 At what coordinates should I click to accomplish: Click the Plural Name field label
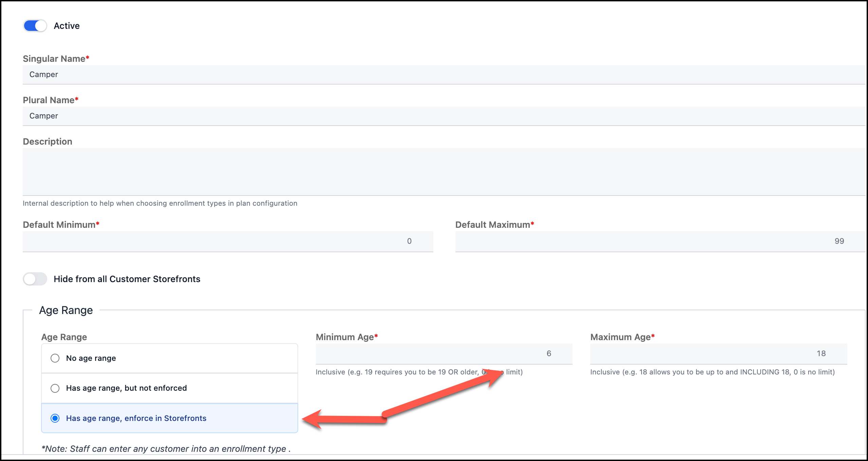[49, 100]
